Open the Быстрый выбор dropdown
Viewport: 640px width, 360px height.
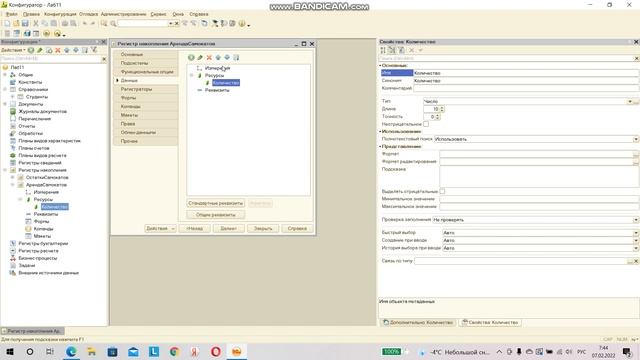(x=636, y=233)
